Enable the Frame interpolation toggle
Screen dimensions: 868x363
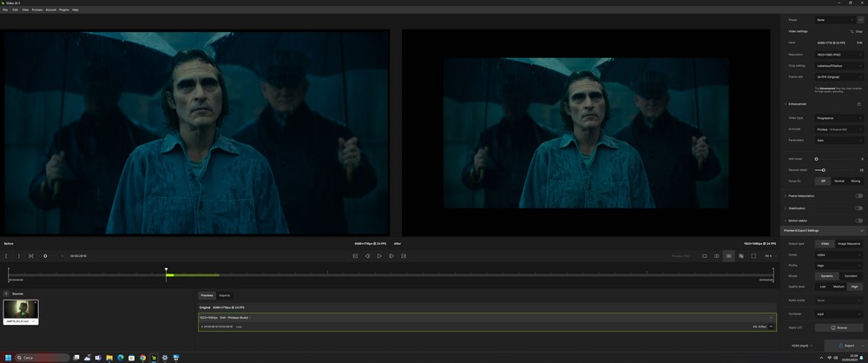pos(858,196)
